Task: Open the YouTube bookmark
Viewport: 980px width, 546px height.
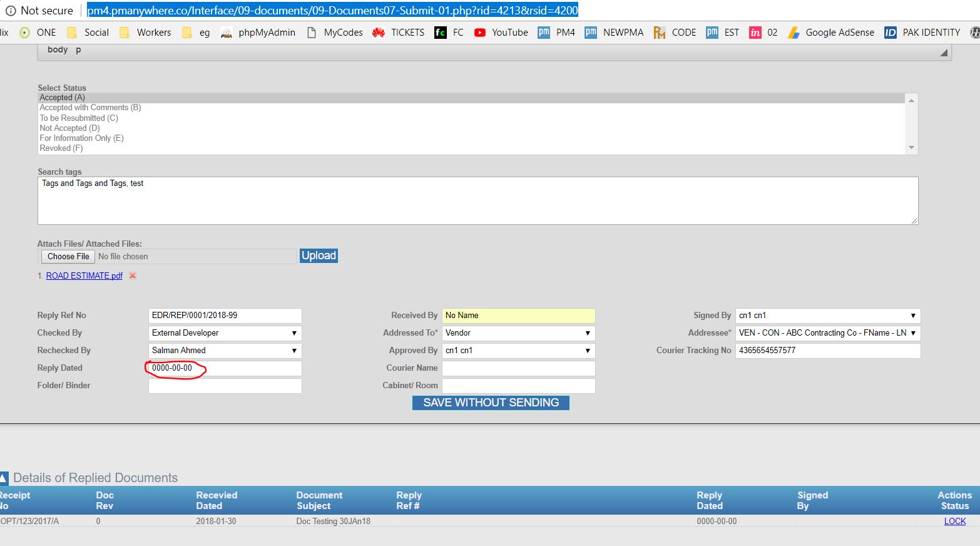Action: point(501,33)
